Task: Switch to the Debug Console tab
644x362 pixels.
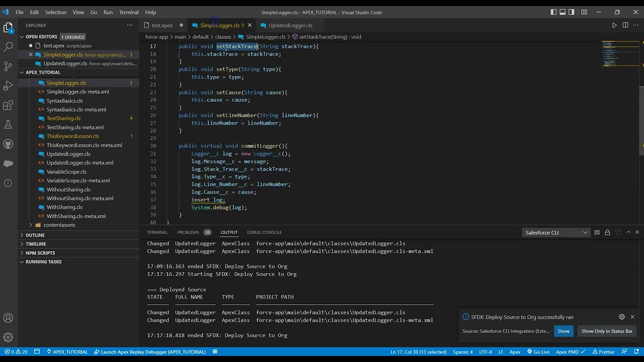Action: click(x=264, y=232)
